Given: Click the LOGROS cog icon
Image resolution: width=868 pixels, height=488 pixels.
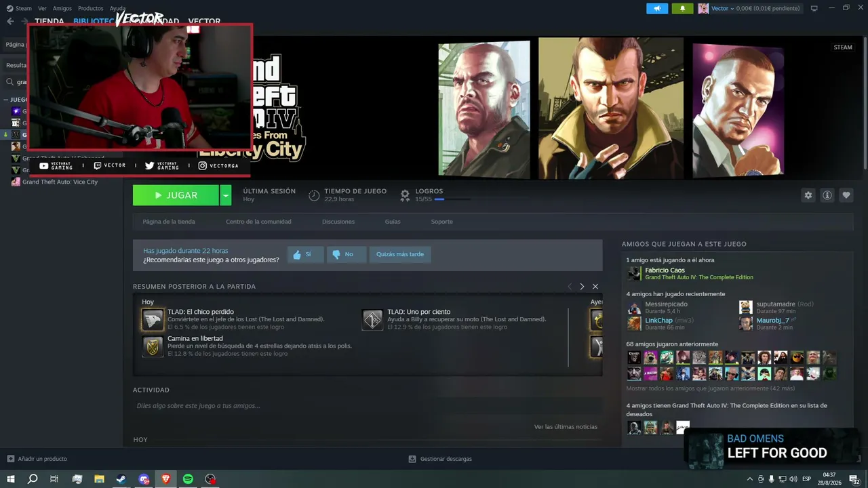Looking at the screenshot, I should point(405,195).
